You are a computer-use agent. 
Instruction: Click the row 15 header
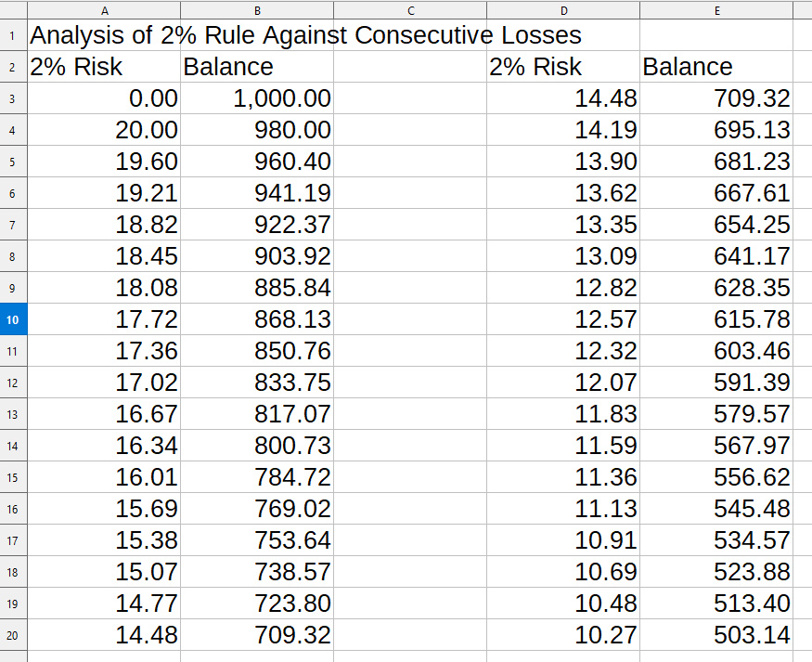click(13, 477)
